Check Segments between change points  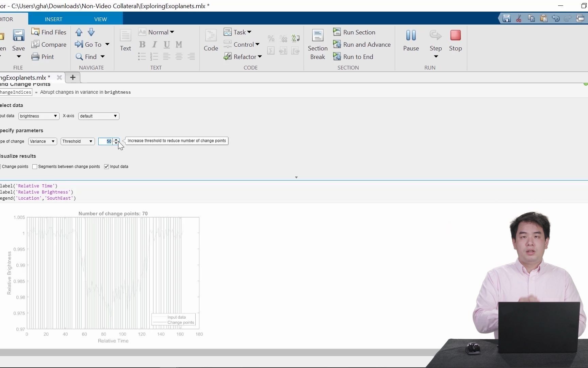(x=34, y=167)
